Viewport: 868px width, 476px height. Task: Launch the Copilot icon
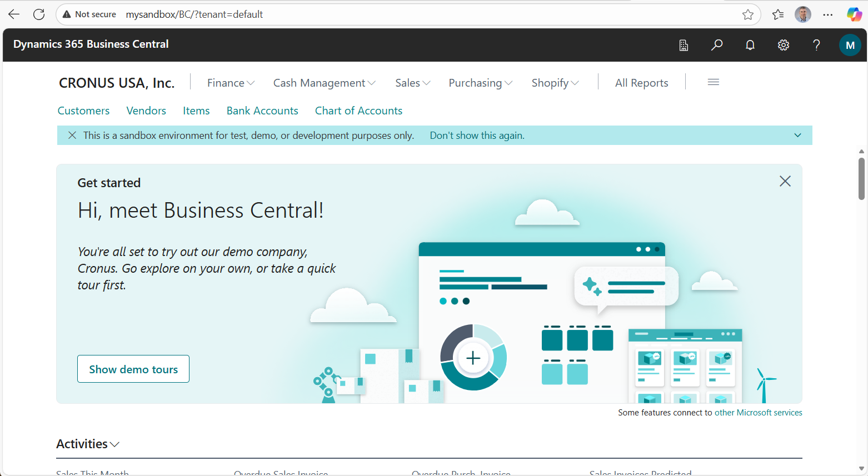click(x=854, y=14)
